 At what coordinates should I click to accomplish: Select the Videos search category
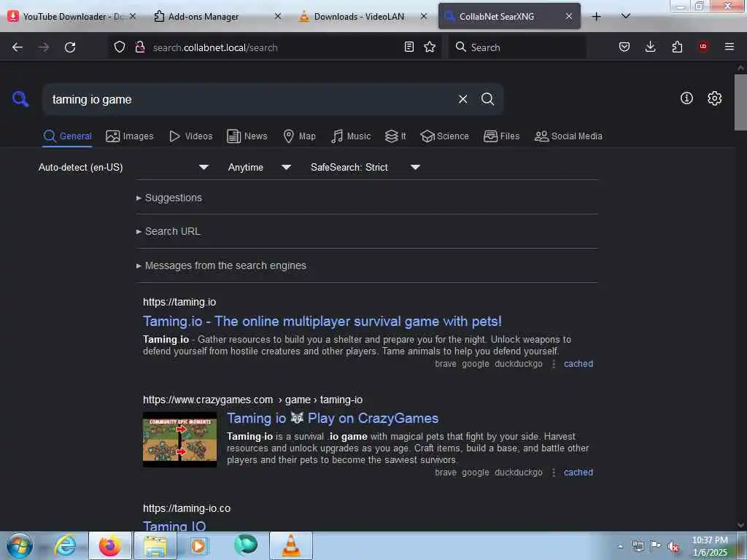pyautogui.click(x=190, y=136)
